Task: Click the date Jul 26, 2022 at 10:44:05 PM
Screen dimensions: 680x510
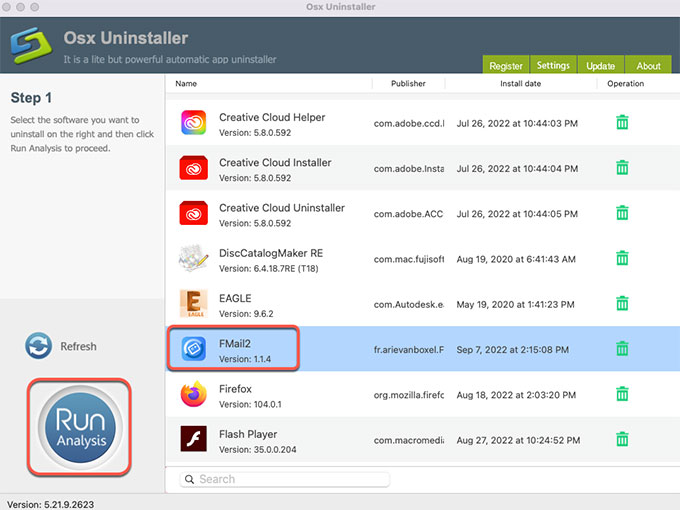Action: [x=517, y=214]
